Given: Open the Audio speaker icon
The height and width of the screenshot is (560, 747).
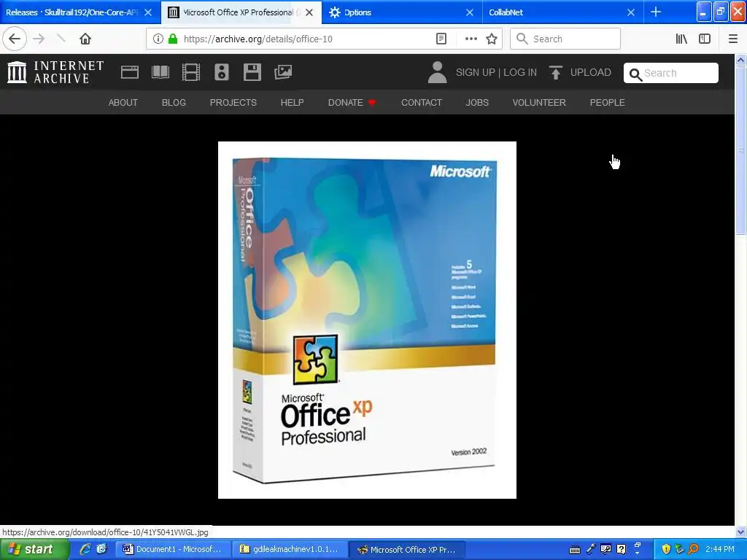Looking at the screenshot, I should (x=222, y=72).
